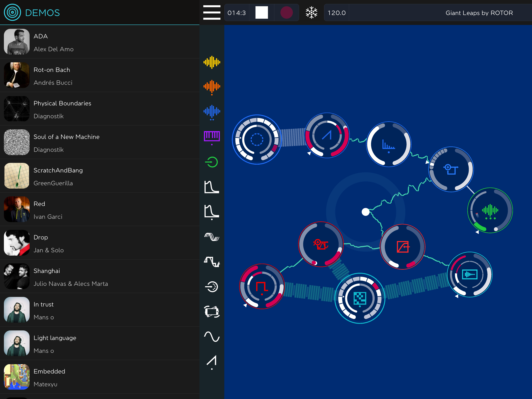This screenshot has height=399, width=532.
Task: Open the Physical Boundaries demo
Action: tap(100, 109)
